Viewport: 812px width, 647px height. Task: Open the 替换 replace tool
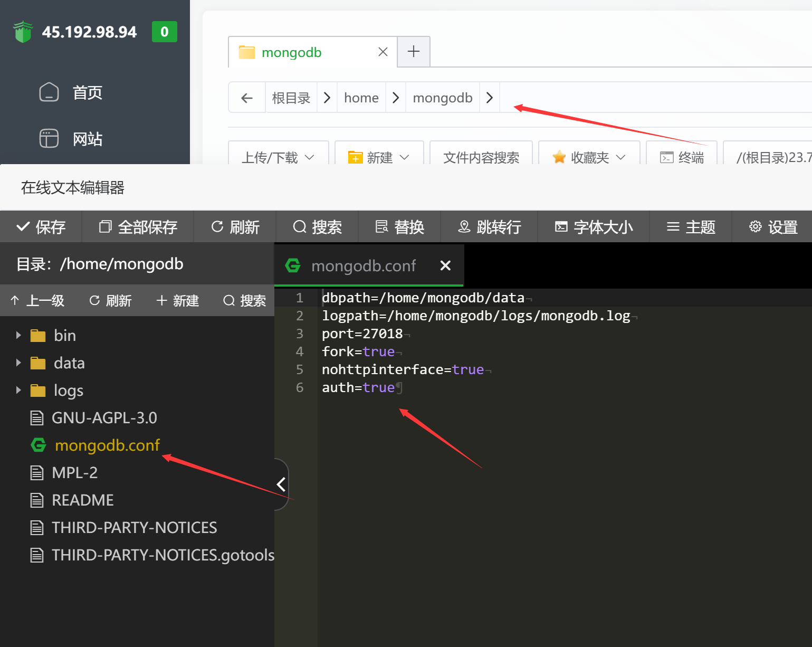[x=400, y=227]
